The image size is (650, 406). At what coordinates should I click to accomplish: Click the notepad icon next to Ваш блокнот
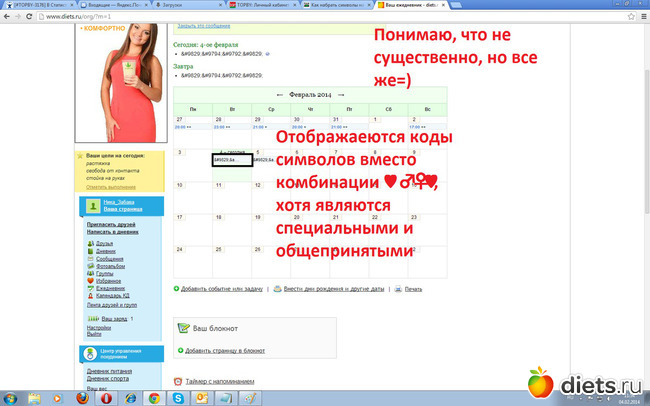(x=181, y=326)
